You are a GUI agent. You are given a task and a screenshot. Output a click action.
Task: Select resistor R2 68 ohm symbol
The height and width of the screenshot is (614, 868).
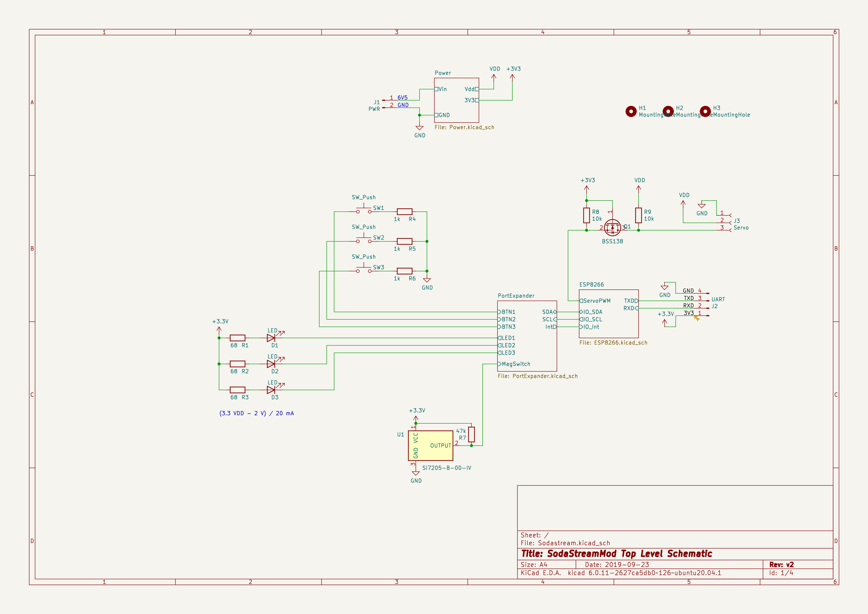237,364
